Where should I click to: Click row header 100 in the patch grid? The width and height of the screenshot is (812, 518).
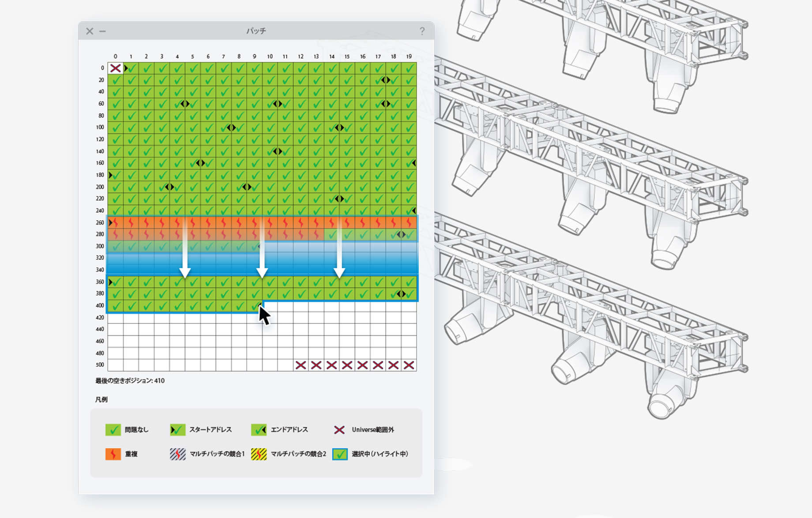(100, 128)
